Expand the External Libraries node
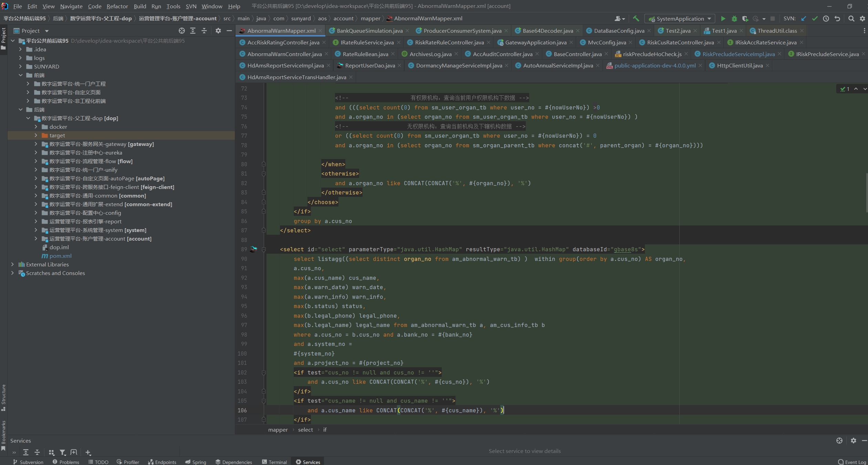 pyautogui.click(x=13, y=264)
